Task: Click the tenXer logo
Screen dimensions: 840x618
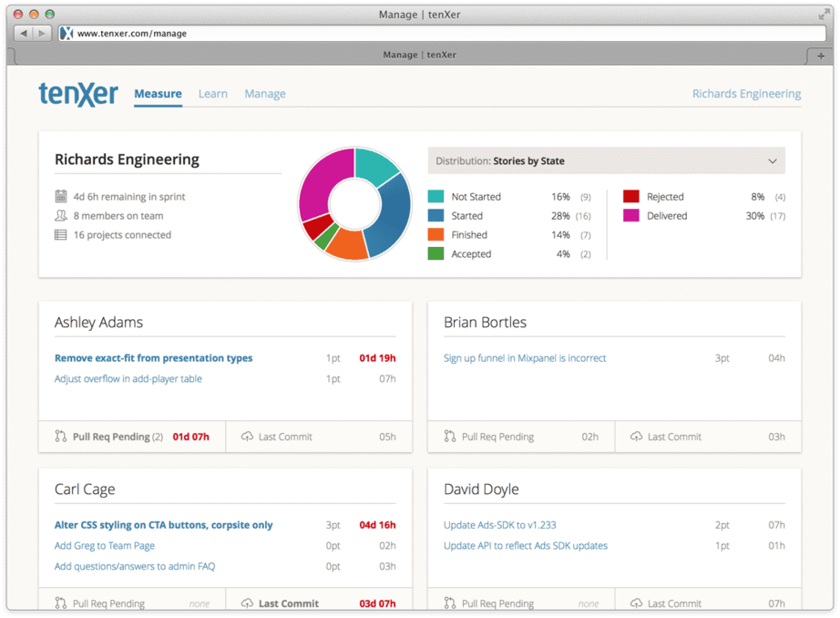Action: (x=78, y=94)
